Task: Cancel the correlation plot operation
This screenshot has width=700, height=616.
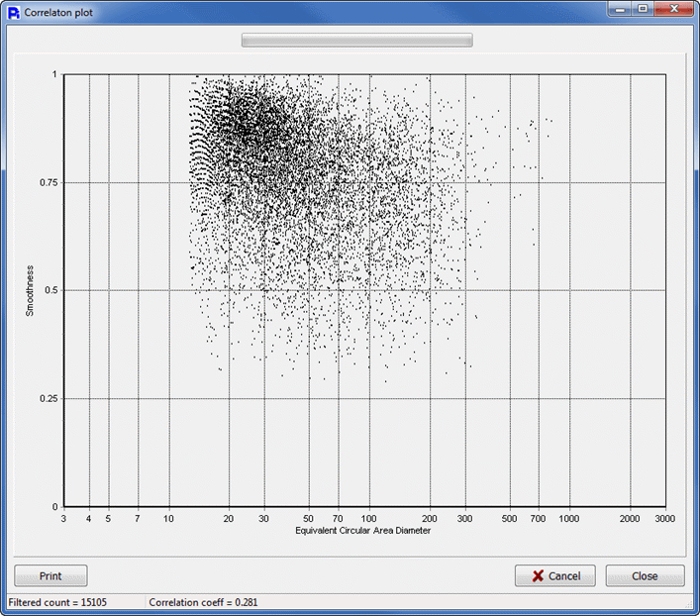Action: pos(554,575)
